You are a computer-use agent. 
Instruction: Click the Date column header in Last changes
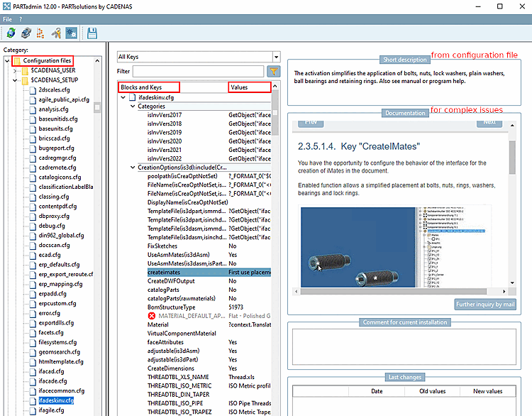click(377, 391)
